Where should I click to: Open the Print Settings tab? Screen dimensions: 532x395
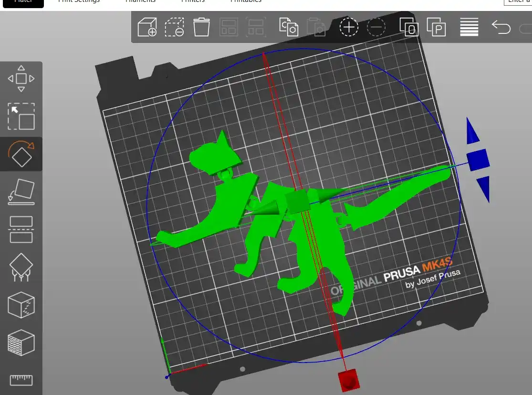79,2
